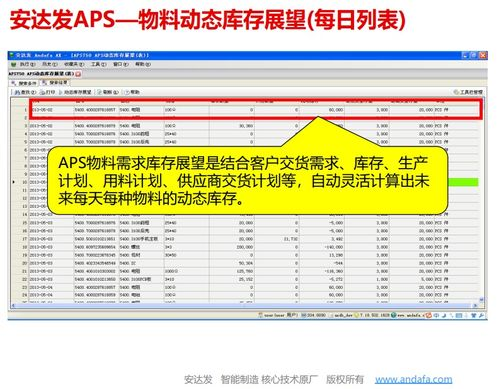The width and height of the screenshot is (499, 389).
Task: Click the green app icon left of 执行
Action: pos(14,64)
